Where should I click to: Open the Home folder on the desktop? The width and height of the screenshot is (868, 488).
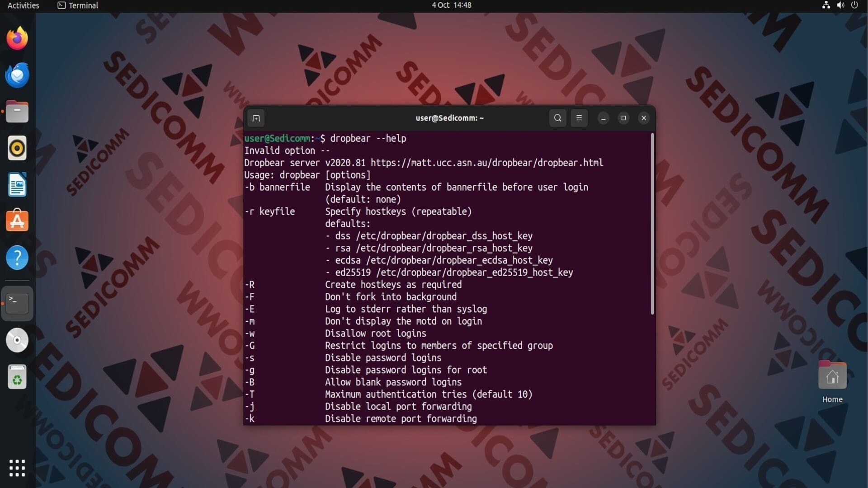(832, 382)
